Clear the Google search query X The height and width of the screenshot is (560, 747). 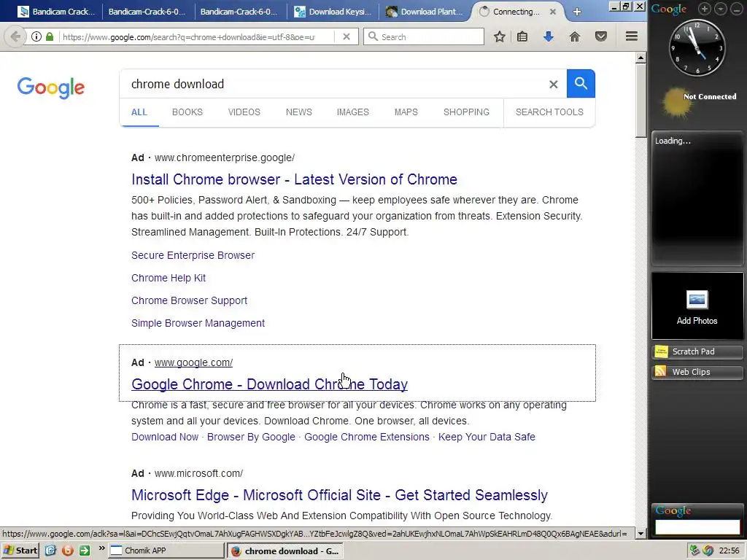pyautogui.click(x=553, y=85)
